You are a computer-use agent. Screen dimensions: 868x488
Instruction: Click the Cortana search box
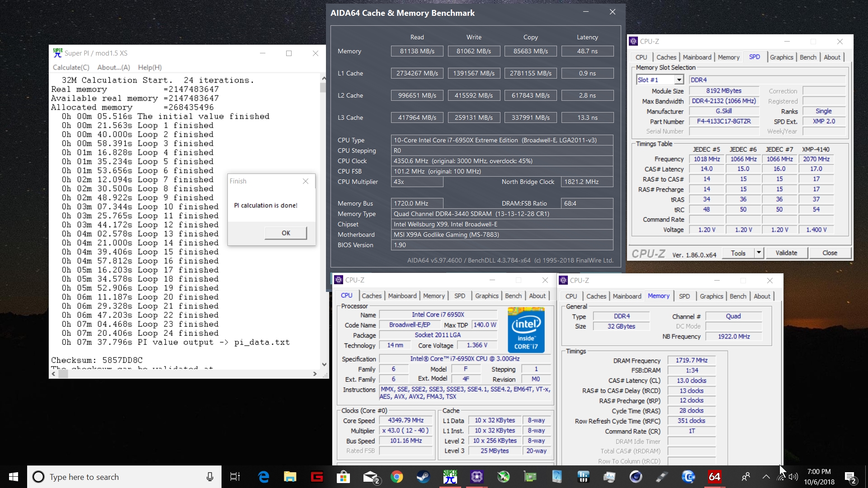pos(124,477)
